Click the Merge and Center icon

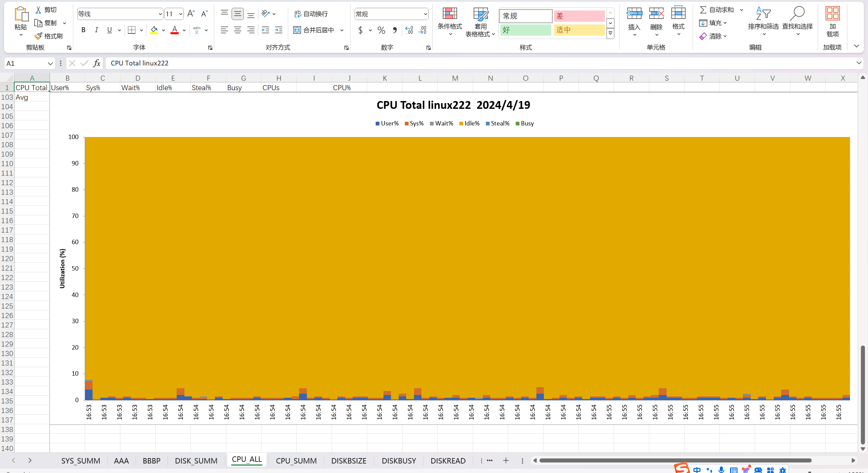click(x=297, y=30)
